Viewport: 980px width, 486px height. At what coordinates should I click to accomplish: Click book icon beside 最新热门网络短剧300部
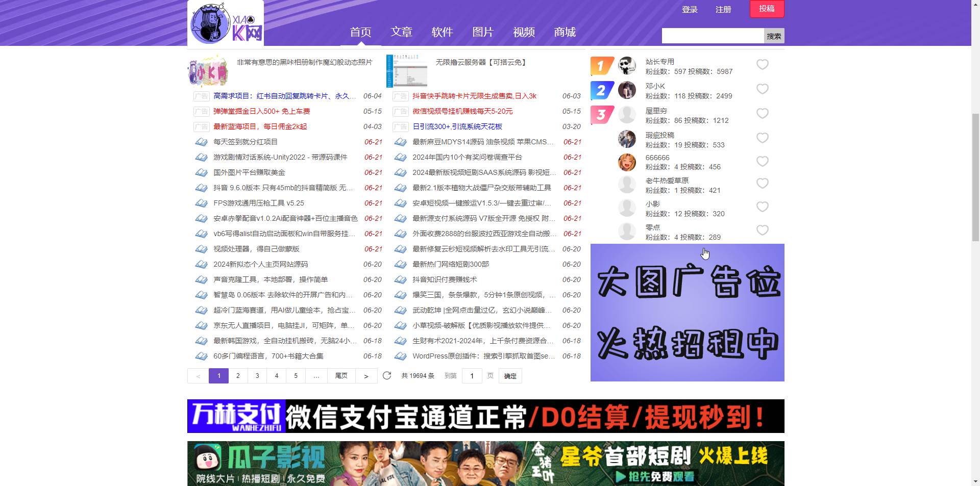tap(400, 265)
